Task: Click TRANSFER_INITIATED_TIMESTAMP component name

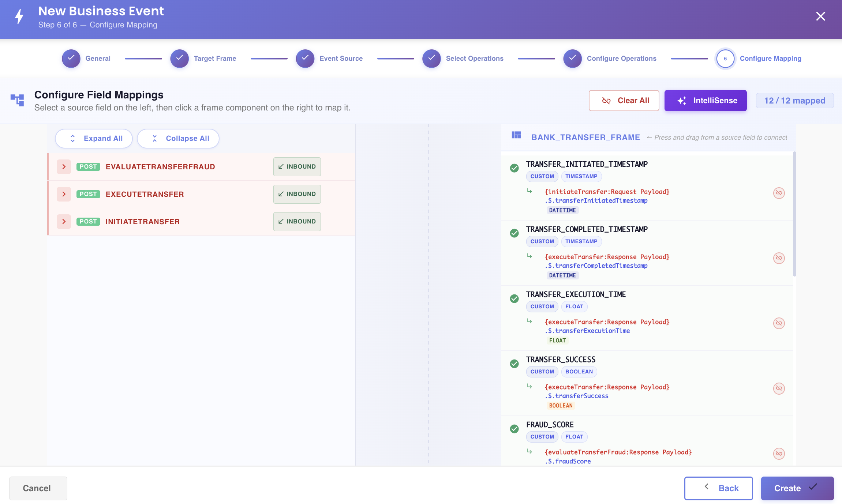Action: 587,164
